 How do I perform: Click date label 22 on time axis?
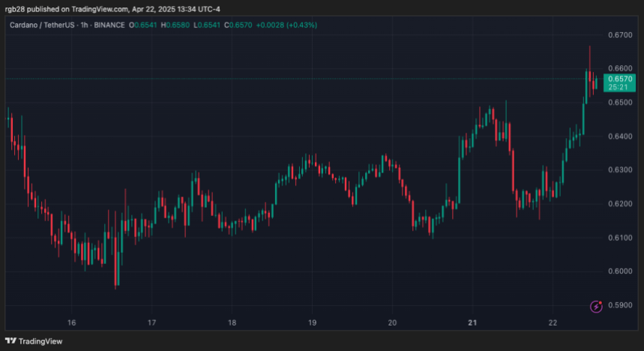(553, 322)
